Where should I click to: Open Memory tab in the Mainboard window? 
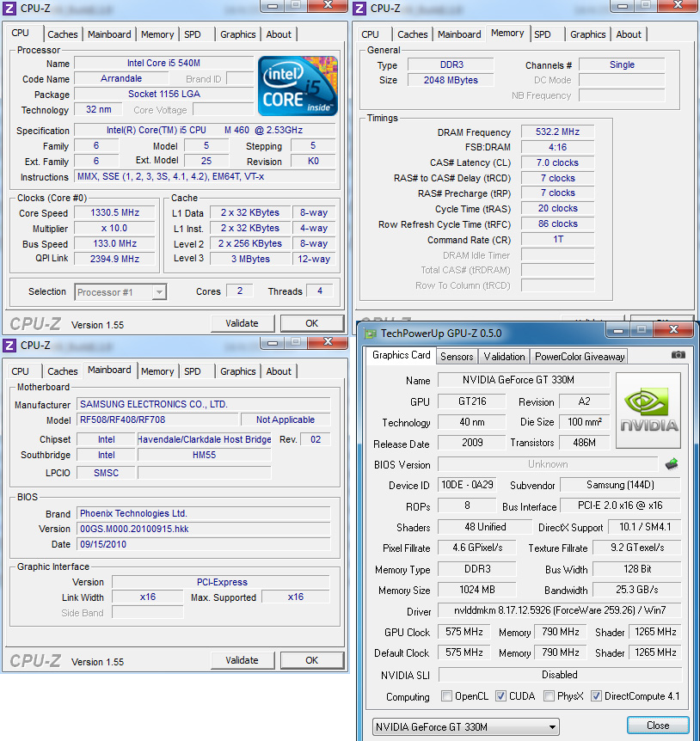pos(157,371)
